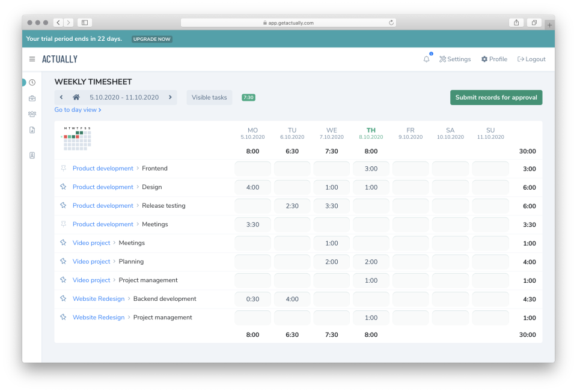
Task: Open Profile in the top bar
Action: coord(494,59)
